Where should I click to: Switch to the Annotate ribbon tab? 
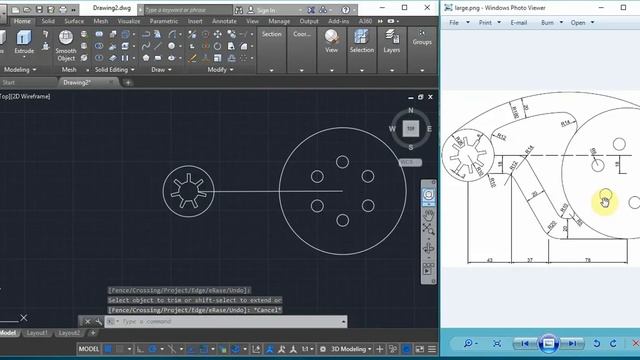[x=224, y=21]
